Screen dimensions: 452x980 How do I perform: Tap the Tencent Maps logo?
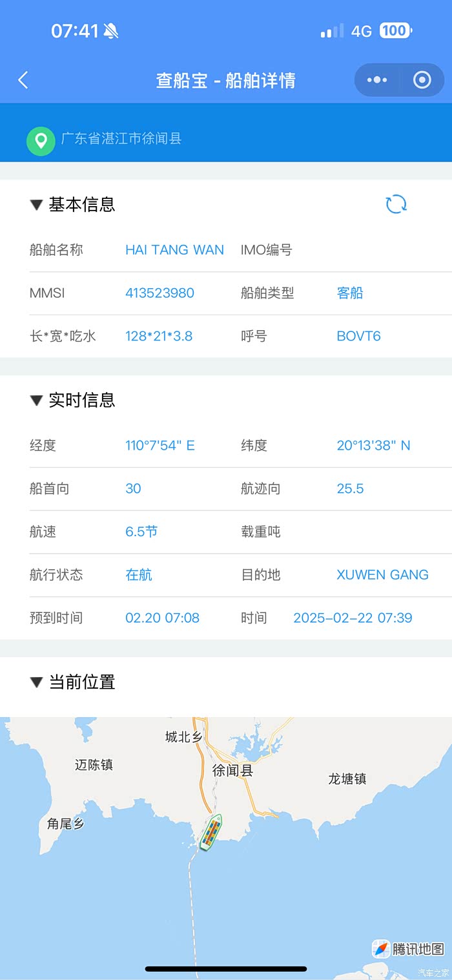409,949
